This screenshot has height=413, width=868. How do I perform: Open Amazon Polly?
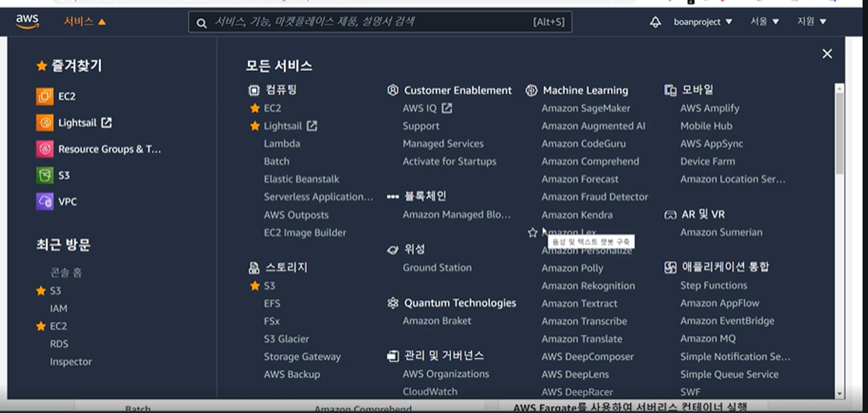tap(572, 268)
